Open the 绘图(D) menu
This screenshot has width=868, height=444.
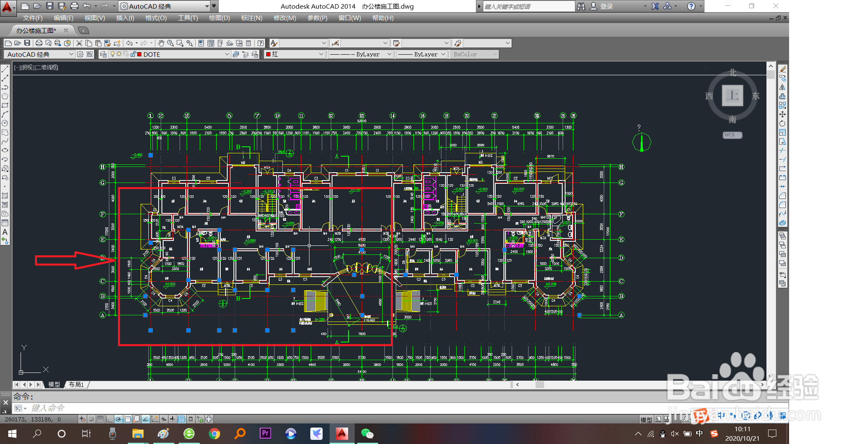point(219,18)
